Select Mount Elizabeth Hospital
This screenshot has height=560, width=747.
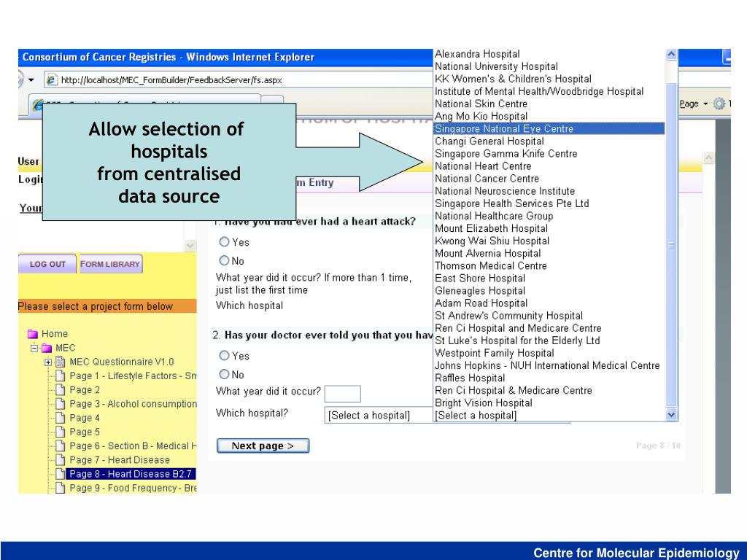[491, 228]
